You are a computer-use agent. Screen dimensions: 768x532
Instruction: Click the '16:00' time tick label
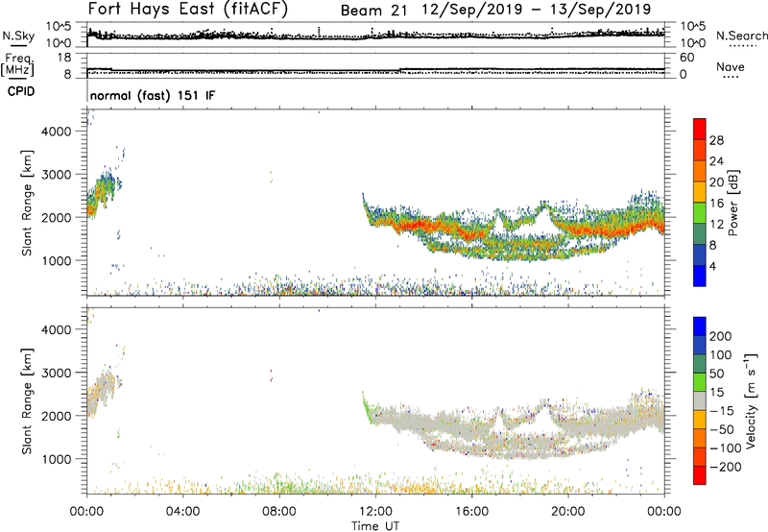(471, 512)
